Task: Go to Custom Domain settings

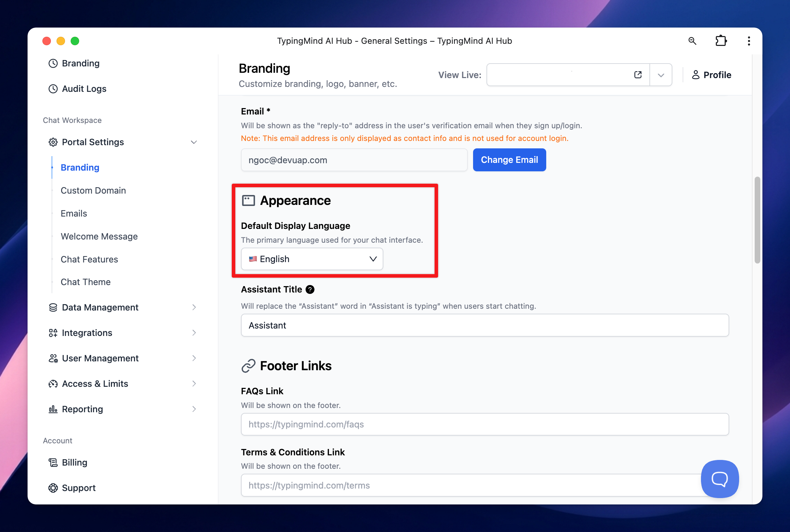Action: [93, 190]
